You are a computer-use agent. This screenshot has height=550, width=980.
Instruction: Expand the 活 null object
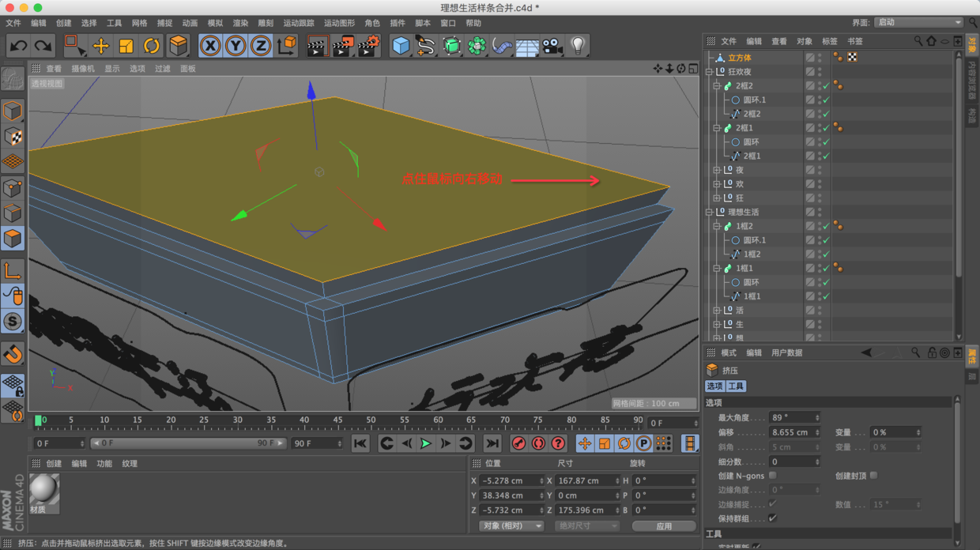(717, 311)
